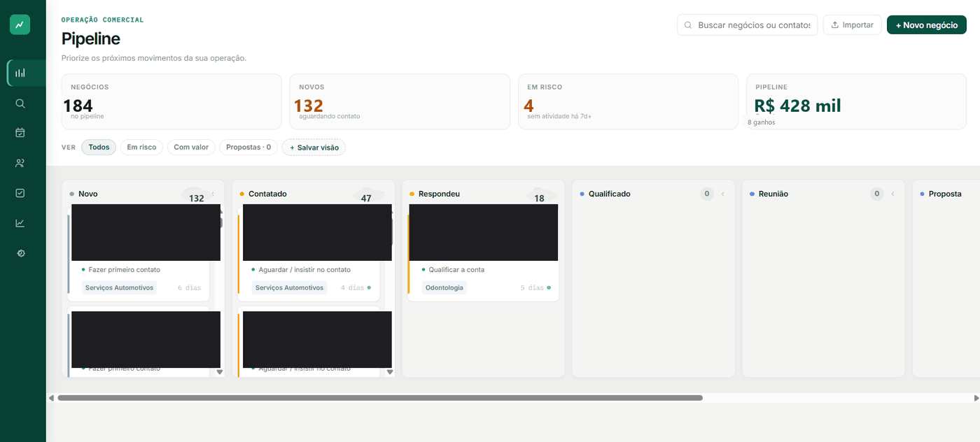The height and width of the screenshot is (442, 980).
Task: Click the Negócios 184 summary card
Action: pyautogui.click(x=171, y=101)
